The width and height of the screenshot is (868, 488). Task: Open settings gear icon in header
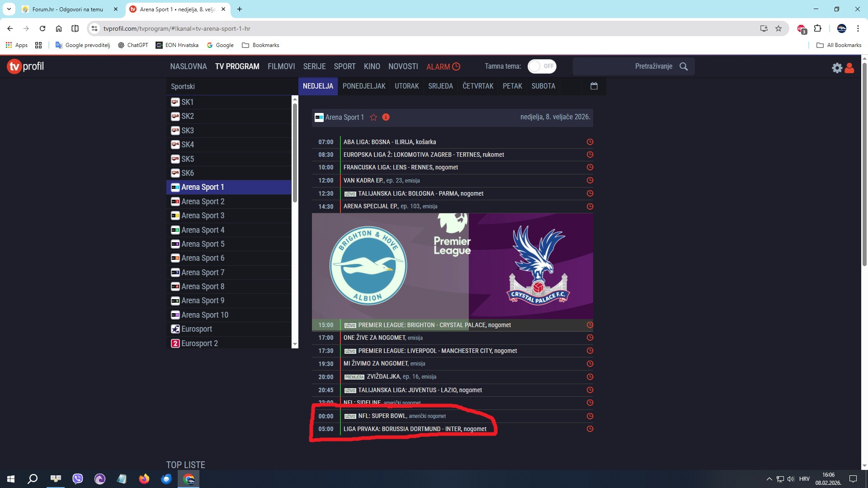[837, 68]
